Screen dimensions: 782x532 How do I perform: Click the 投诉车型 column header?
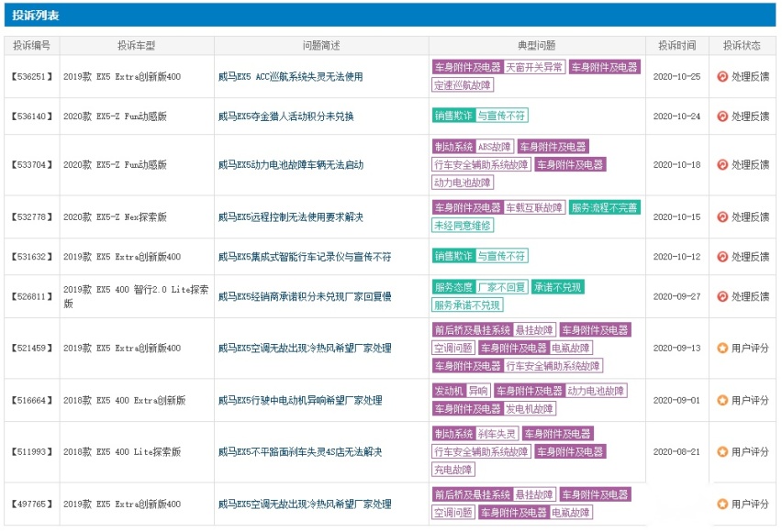(136, 45)
